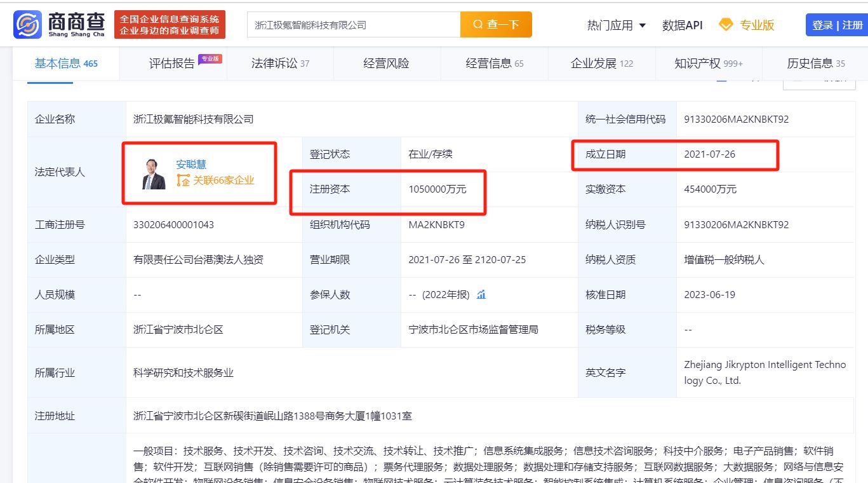The height and width of the screenshot is (483, 868).
Task: Select the 统一社会信用代码 value 91330206MA2KNBKT92
Action: tap(737, 119)
